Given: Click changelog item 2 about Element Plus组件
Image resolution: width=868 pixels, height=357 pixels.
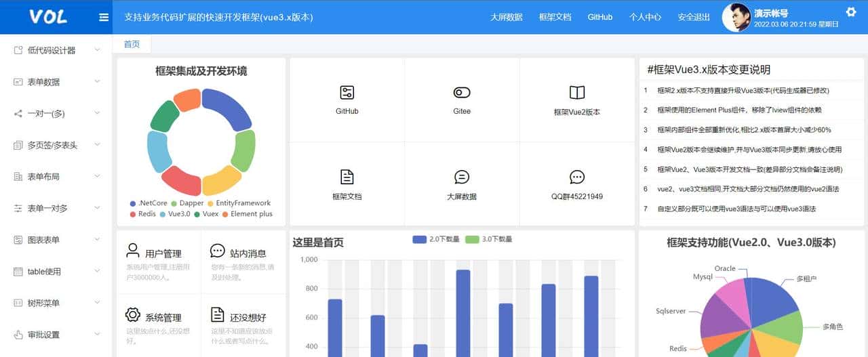Looking at the screenshot, I should (751, 110).
